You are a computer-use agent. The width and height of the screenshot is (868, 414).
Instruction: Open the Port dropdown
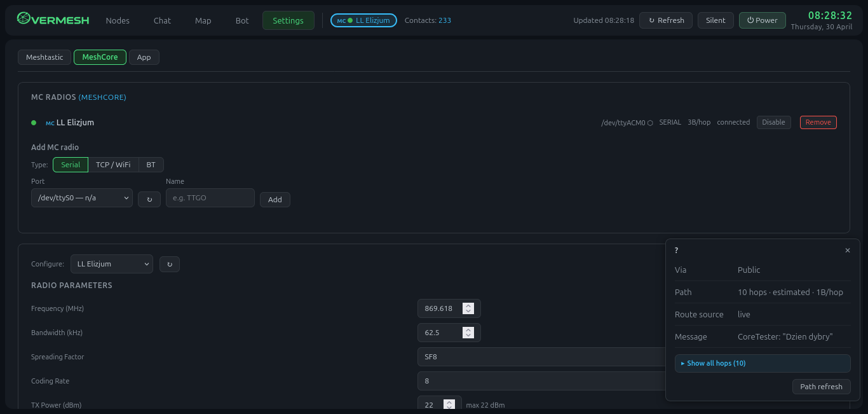click(x=82, y=198)
